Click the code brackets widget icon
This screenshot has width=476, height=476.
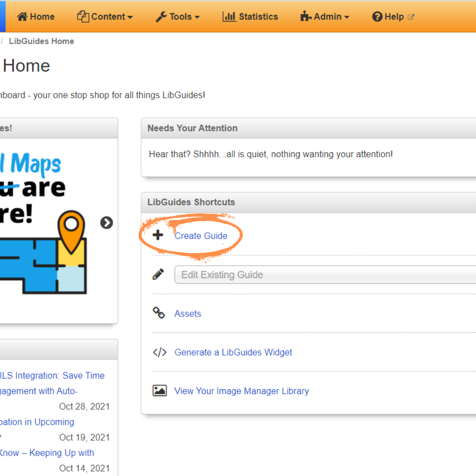(x=160, y=352)
